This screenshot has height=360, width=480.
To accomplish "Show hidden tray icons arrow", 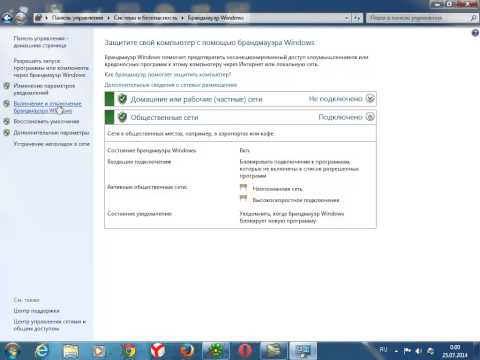I will pos(396,351).
